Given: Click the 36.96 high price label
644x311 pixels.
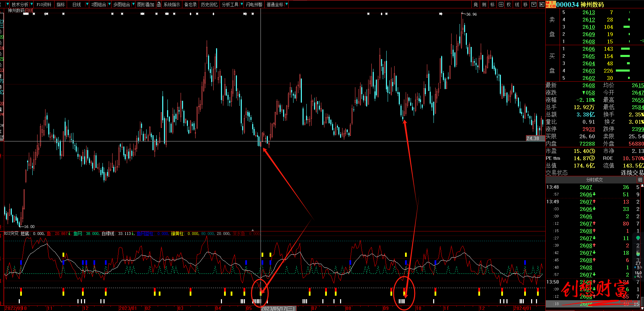Looking at the screenshot, I should point(471,14).
